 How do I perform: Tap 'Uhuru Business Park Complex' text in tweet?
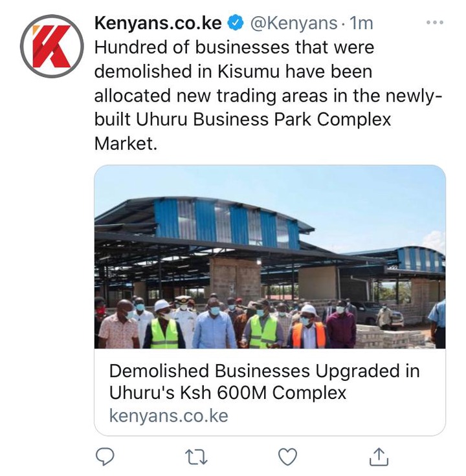(263, 120)
